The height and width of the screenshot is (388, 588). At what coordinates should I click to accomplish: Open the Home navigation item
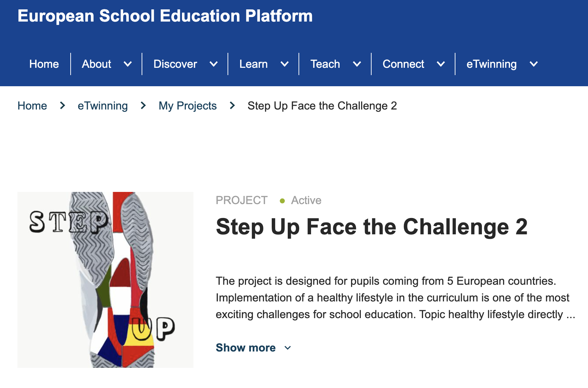coord(44,64)
